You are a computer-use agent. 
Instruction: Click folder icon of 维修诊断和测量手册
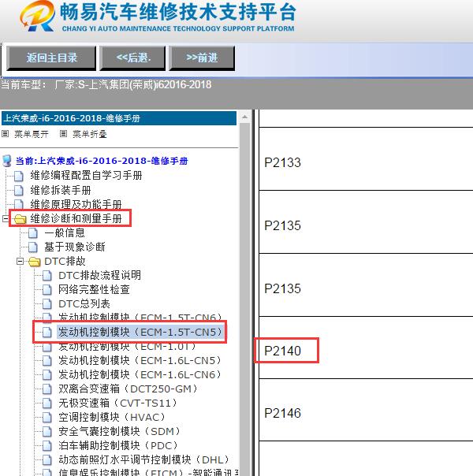[20, 219]
